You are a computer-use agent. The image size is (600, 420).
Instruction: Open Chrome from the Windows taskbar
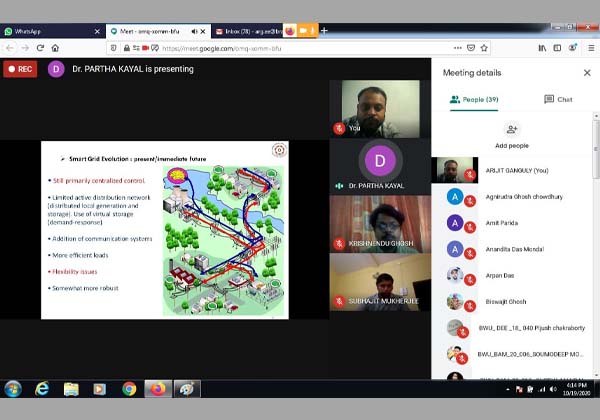pos(129,388)
